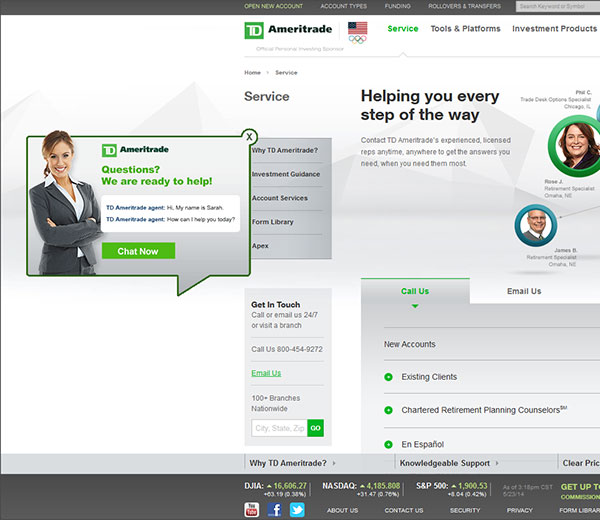Click Helping you every step heading

pos(430,105)
